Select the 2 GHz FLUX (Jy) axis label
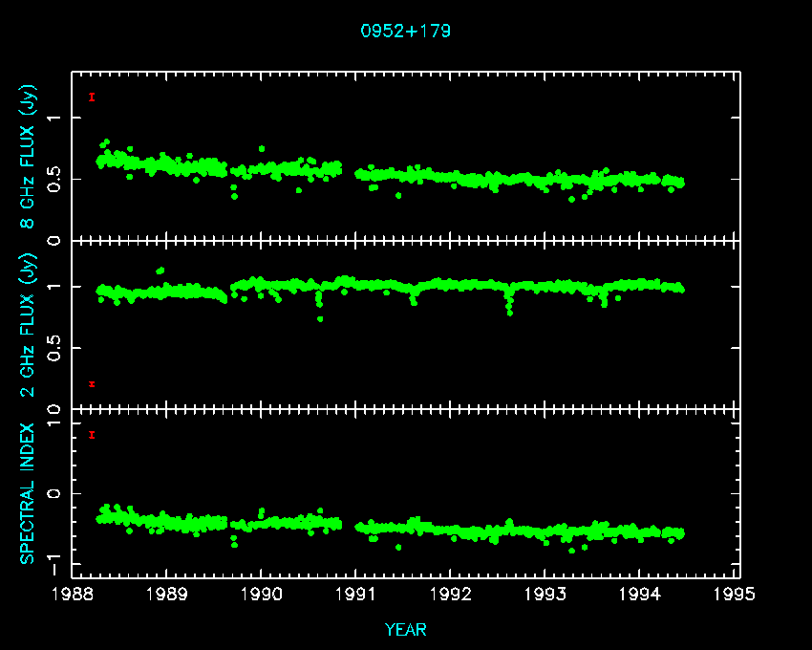The width and height of the screenshot is (812, 650). [x=29, y=325]
